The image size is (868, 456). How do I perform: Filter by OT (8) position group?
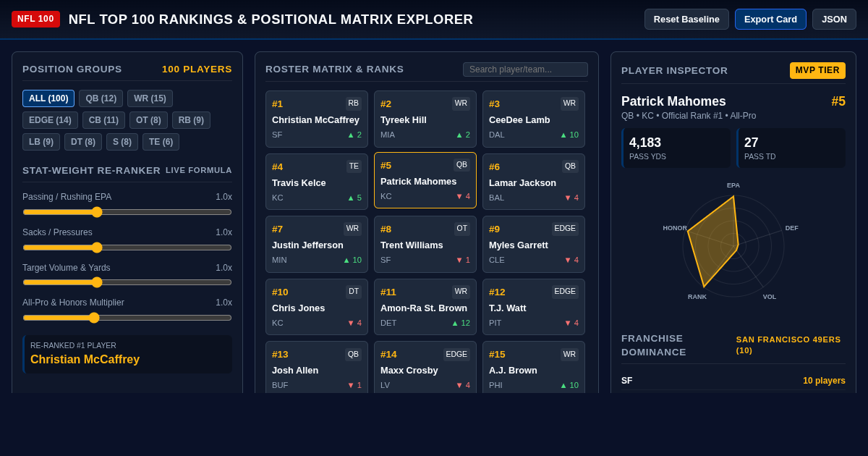point(148,120)
